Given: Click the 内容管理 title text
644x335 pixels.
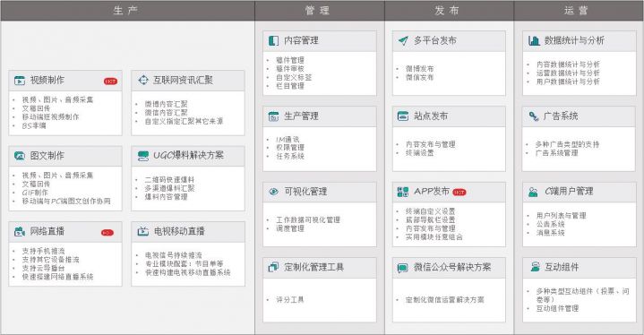Looking at the screenshot, I should [x=301, y=40].
